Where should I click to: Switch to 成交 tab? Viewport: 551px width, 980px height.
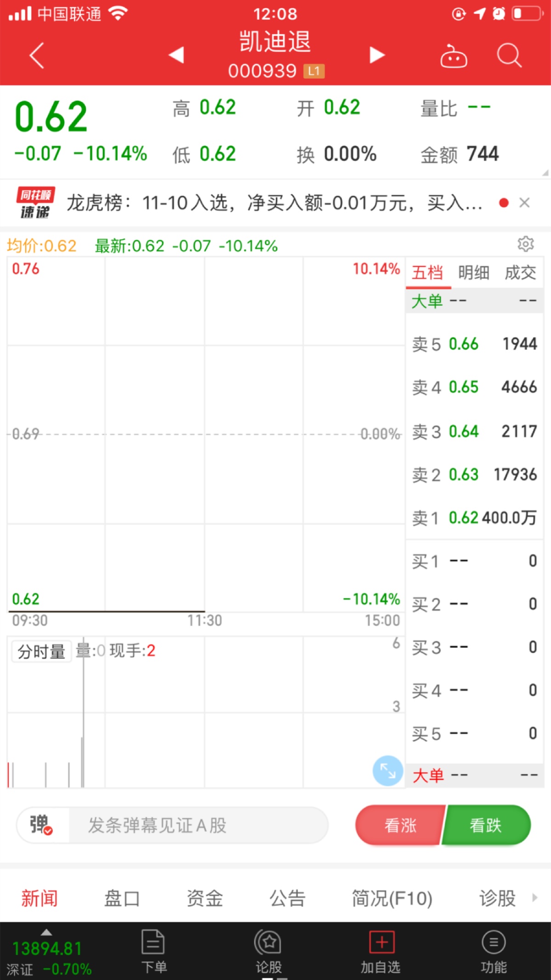[520, 273]
